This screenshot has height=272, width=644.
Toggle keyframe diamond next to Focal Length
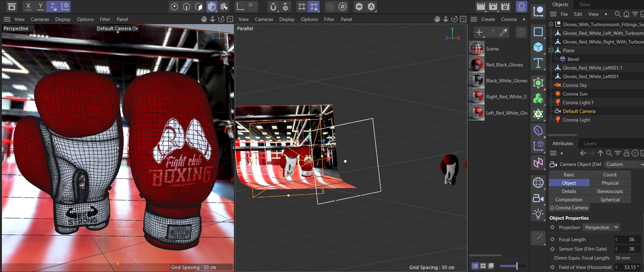[x=552, y=239]
